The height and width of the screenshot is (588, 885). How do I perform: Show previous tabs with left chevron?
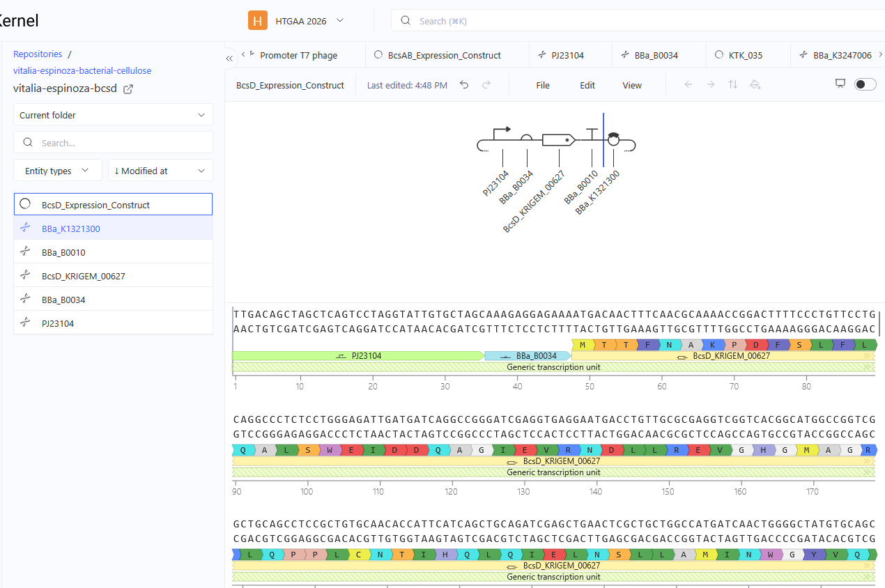(243, 54)
